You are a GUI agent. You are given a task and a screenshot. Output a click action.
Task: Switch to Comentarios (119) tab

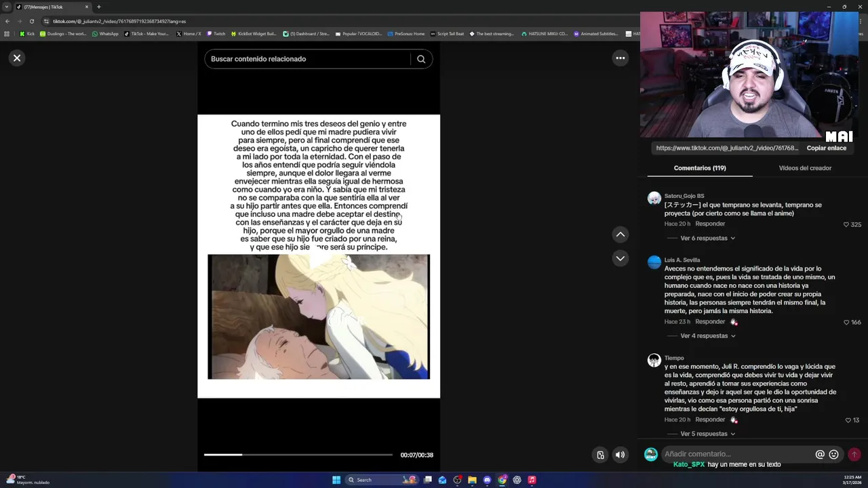pyautogui.click(x=700, y=168)
